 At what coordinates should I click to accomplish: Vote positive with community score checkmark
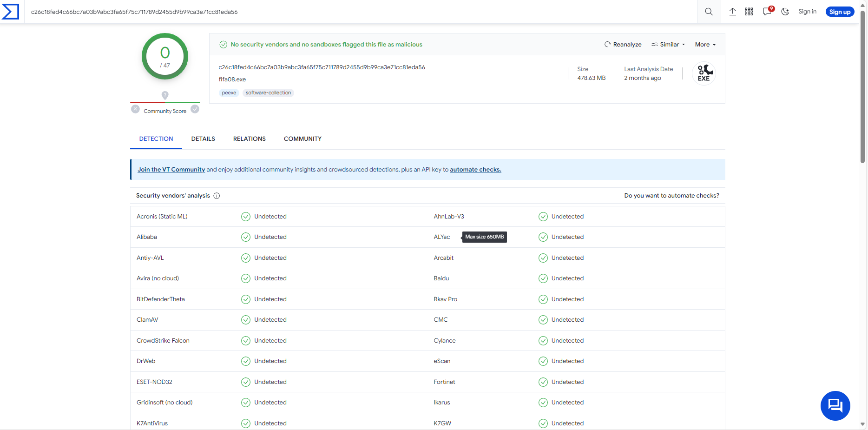click(195, 109)
